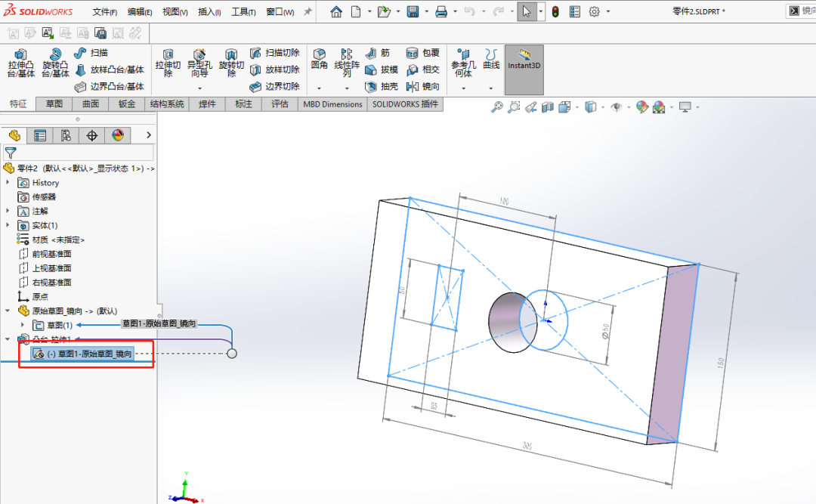Open the 窗口(W) menu

(x=280, y=12)
